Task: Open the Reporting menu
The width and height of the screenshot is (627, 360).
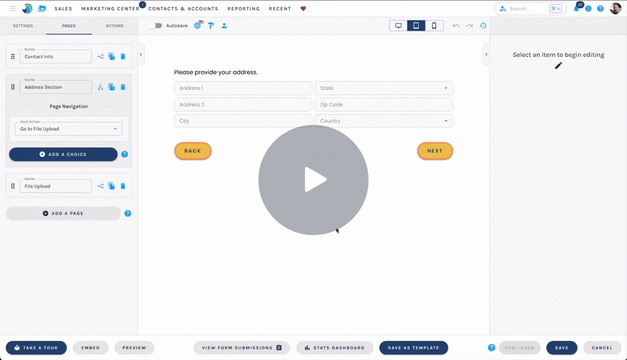Action: click(x=244, y=8)
